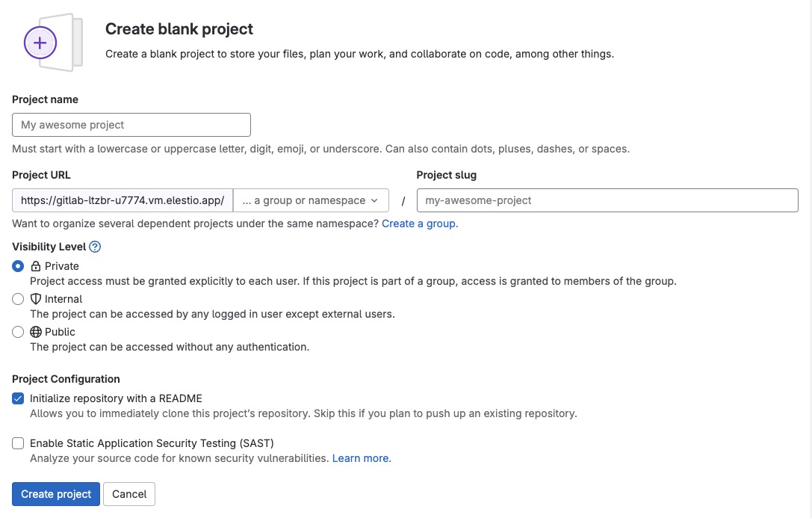Enable Static Application Security Testing
The height and width of the screenshot is (518, 812).
tap(18, 443)
